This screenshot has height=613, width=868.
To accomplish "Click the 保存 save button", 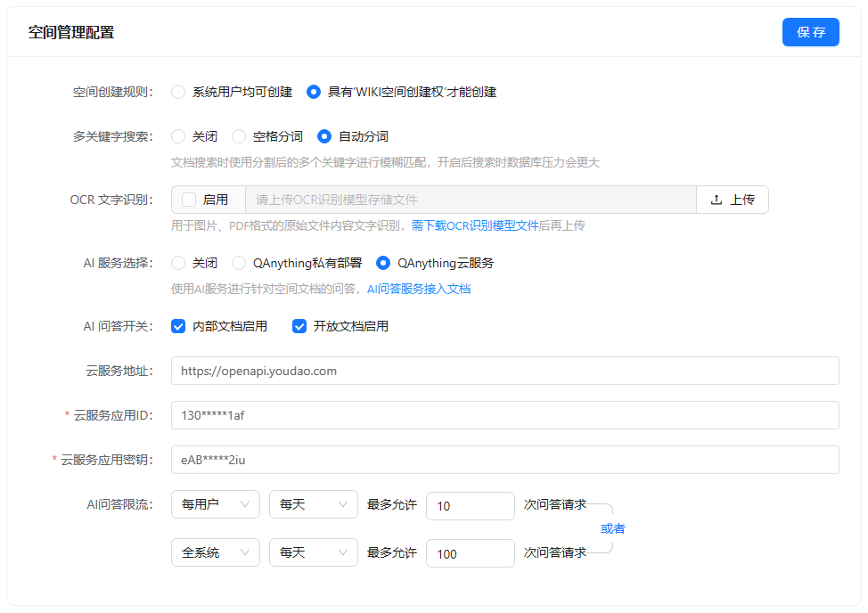I will tap(810, 32).
